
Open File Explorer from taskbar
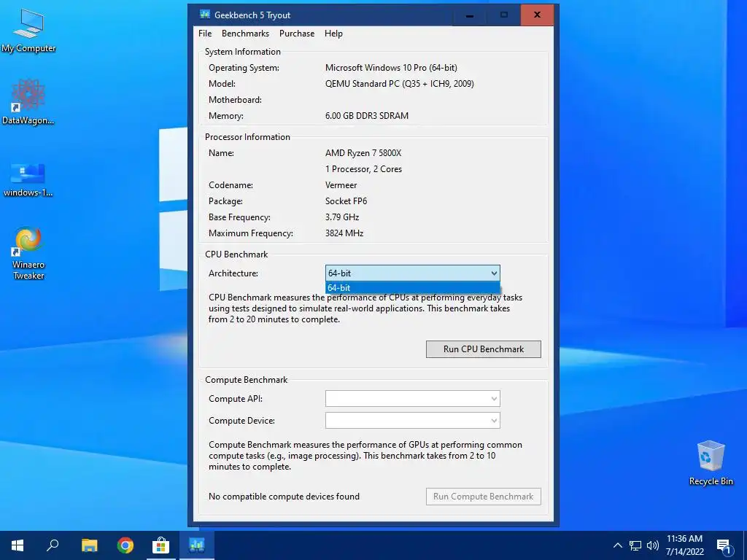[x=89, y=545]
